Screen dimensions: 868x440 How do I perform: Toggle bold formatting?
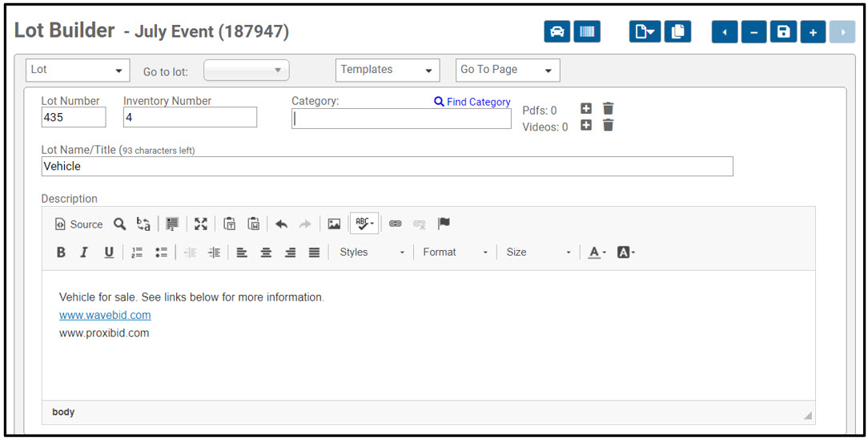pyautogui.click(x=61, y=252)
